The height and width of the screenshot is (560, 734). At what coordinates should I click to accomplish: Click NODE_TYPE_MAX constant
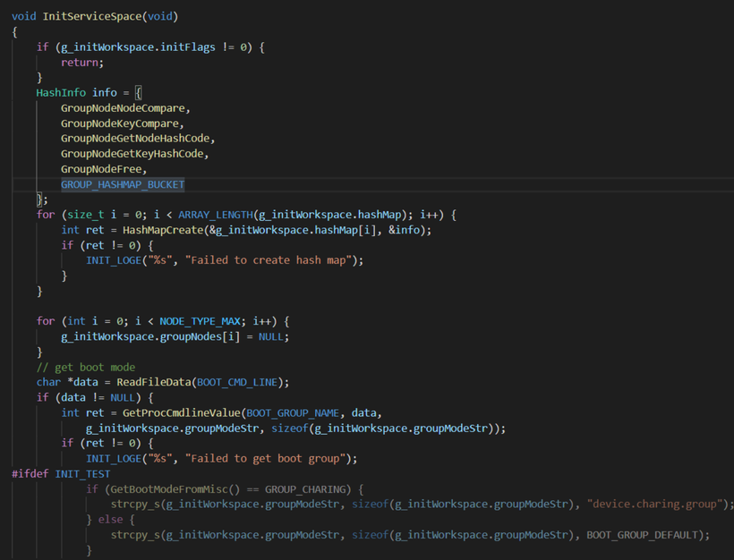tap(200, 321)
